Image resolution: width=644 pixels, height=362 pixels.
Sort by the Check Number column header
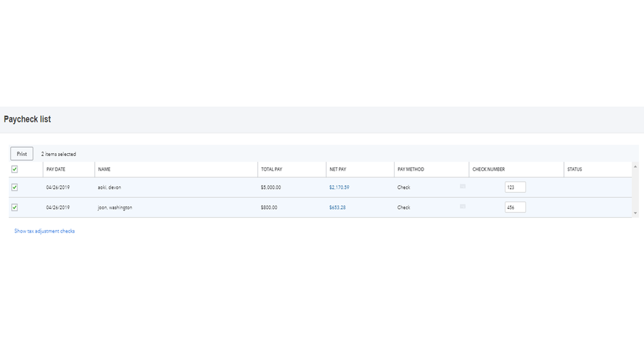(x=489, y=169)
